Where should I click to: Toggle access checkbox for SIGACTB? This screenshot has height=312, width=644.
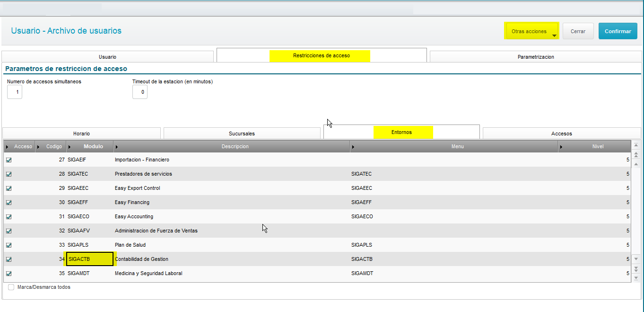tap(9, 259)
